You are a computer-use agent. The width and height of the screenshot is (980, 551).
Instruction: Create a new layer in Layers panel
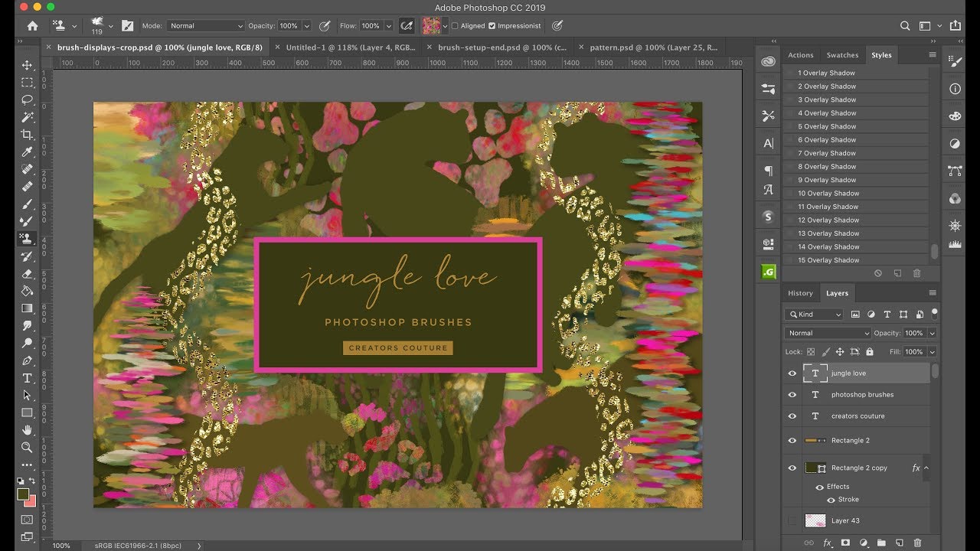[x=900, y=543]
